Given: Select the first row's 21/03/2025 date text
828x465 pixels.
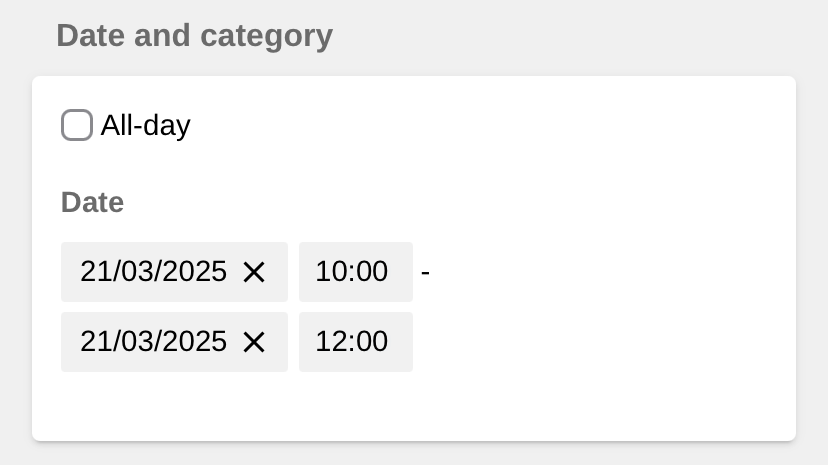Looking at the screenshot, I should 154,272.
